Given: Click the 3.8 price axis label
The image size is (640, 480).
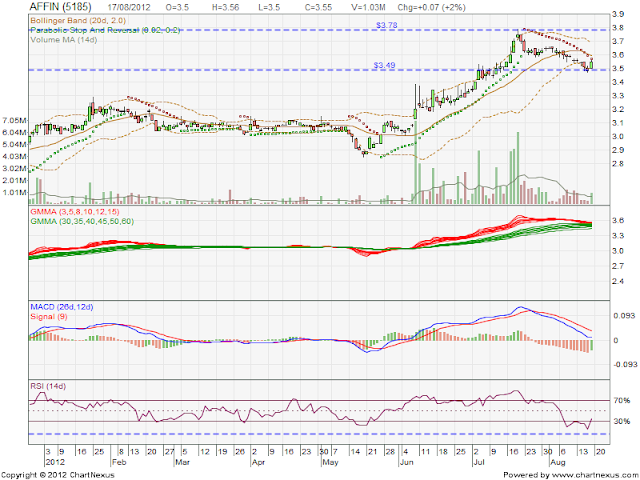Looking at the screenshot, I should pos(618,28).
